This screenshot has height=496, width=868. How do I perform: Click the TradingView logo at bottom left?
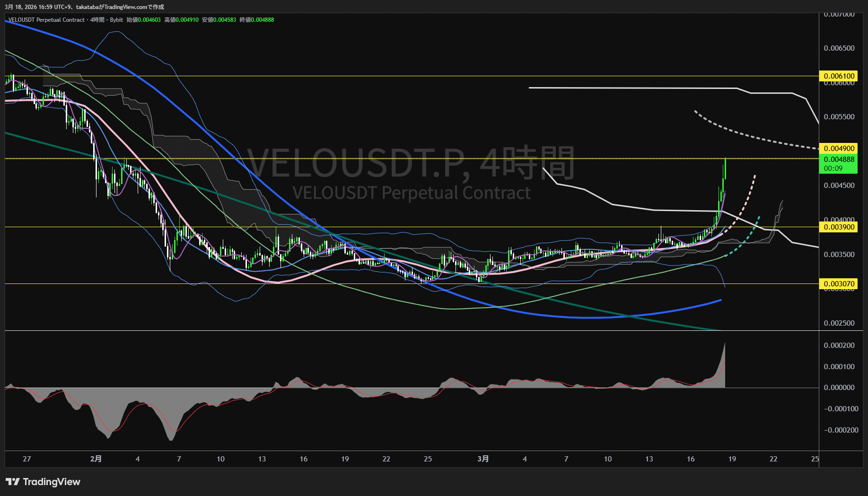point(43,482)
